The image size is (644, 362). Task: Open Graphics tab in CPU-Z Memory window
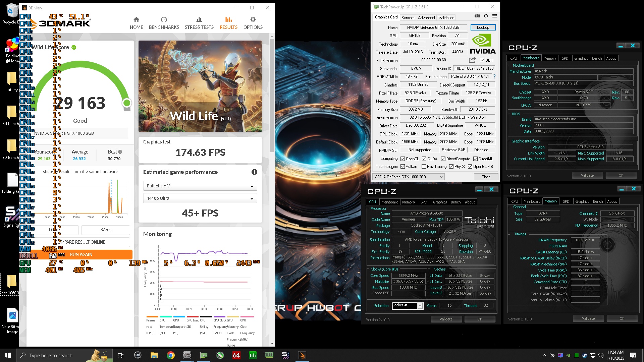[582, 201]
